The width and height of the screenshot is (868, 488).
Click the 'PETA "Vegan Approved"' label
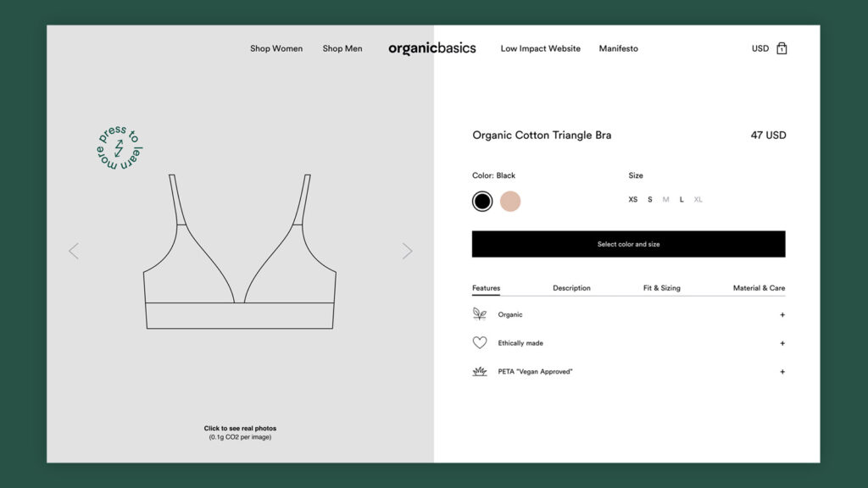click(x=535, y=372)
